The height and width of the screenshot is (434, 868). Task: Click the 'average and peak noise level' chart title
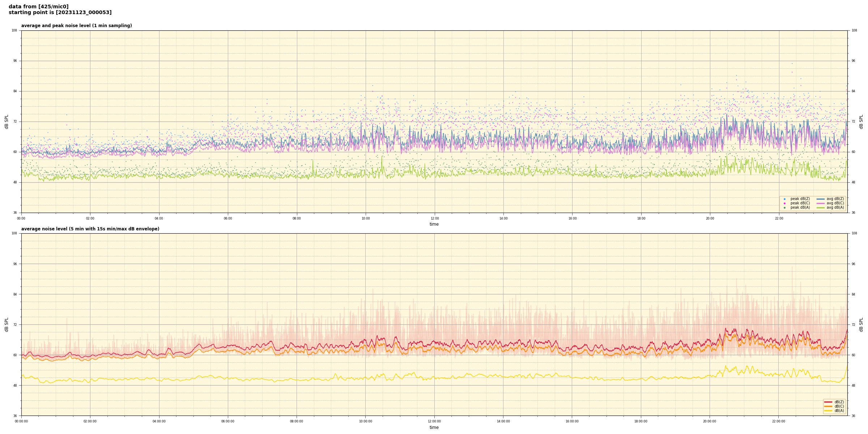pos(76,26)
